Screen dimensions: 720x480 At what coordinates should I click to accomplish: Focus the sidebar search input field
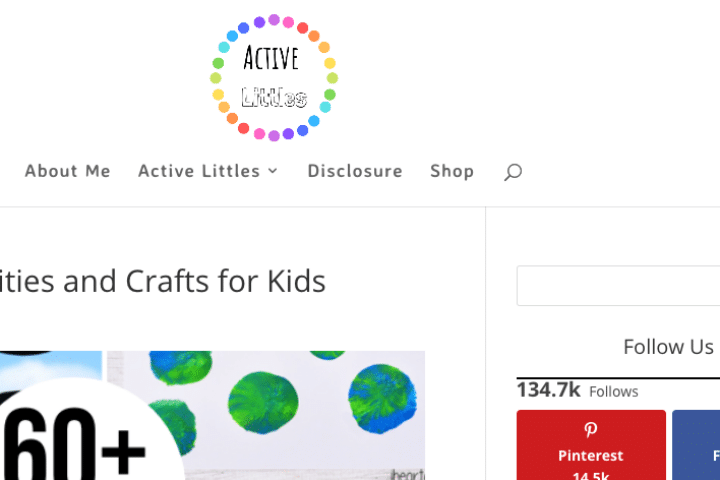click(618, 285)
